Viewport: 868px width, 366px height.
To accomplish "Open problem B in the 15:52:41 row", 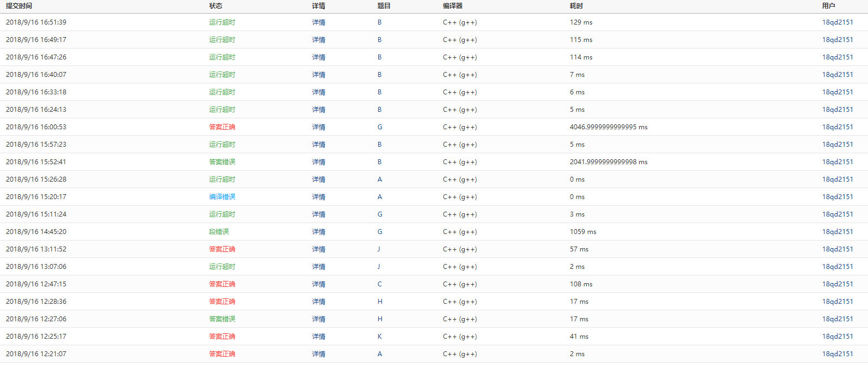I will (x=379, y=162).
